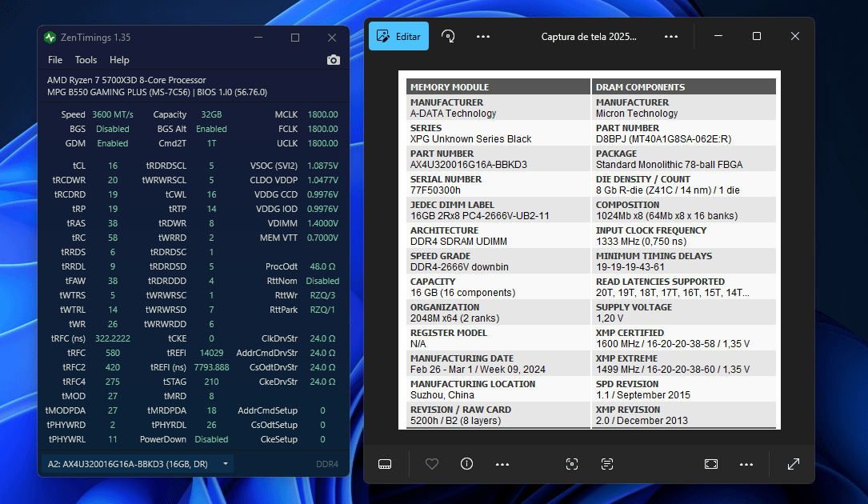Click the AMD Ryzen 7 5700X3D processor text
The width and height of the screenshot is (868, 504).
[126, 80]
